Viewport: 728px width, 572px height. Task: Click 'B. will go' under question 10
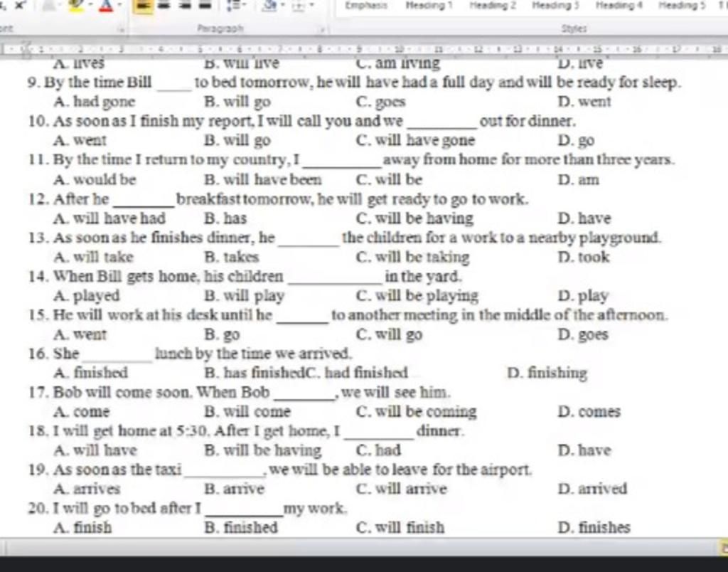237,140
